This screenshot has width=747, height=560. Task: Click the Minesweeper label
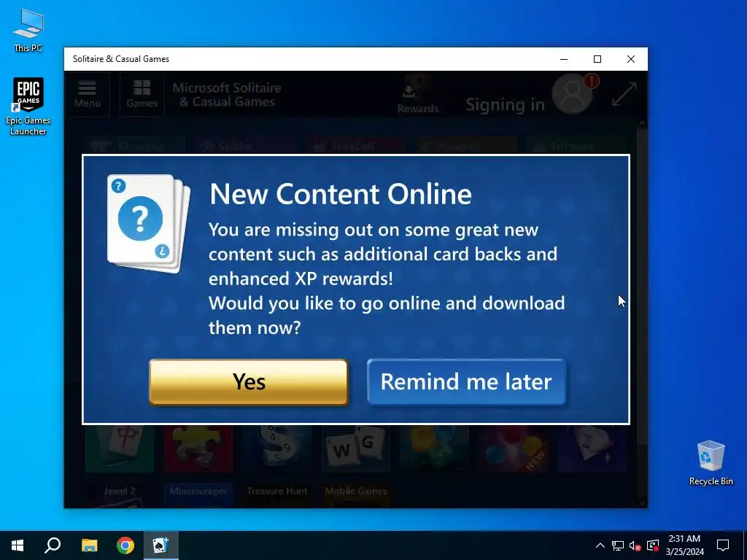tap(198, 491)
